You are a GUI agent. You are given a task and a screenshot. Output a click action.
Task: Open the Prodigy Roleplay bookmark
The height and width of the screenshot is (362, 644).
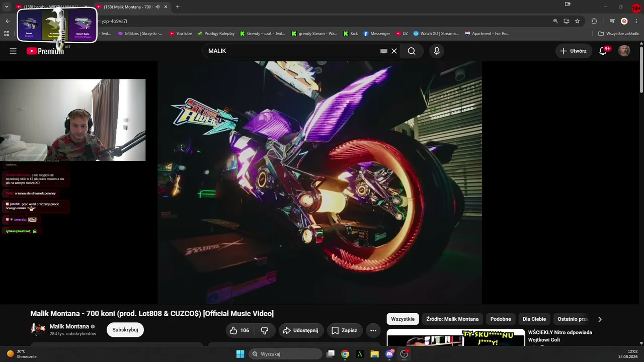pos(216,34)
